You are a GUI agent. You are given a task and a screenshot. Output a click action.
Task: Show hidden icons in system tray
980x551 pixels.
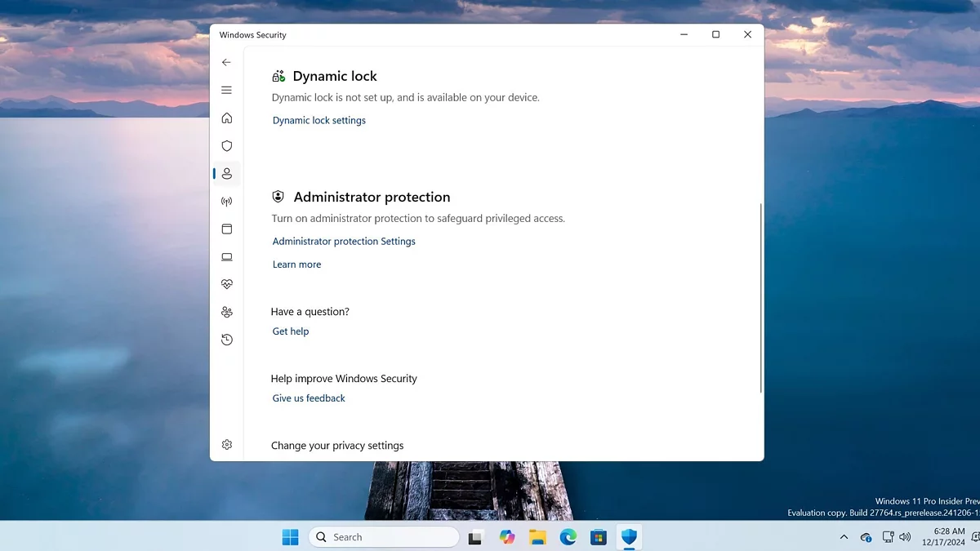coord(844,537)
